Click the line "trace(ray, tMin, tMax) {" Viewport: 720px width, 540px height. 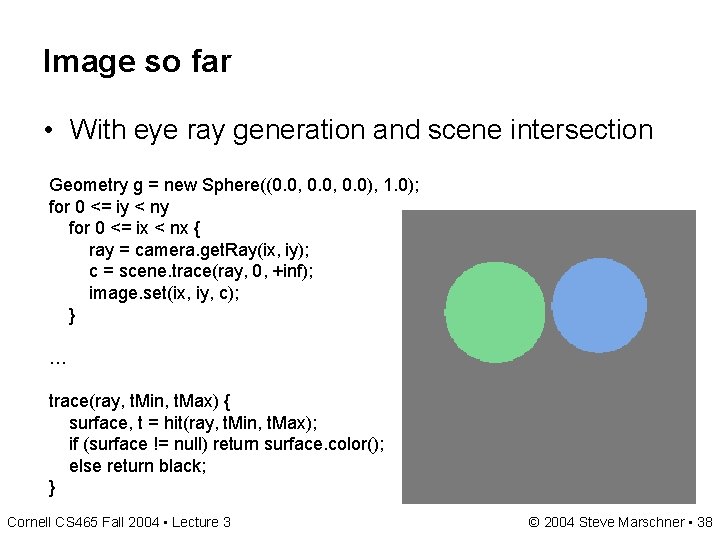point(140,402)
